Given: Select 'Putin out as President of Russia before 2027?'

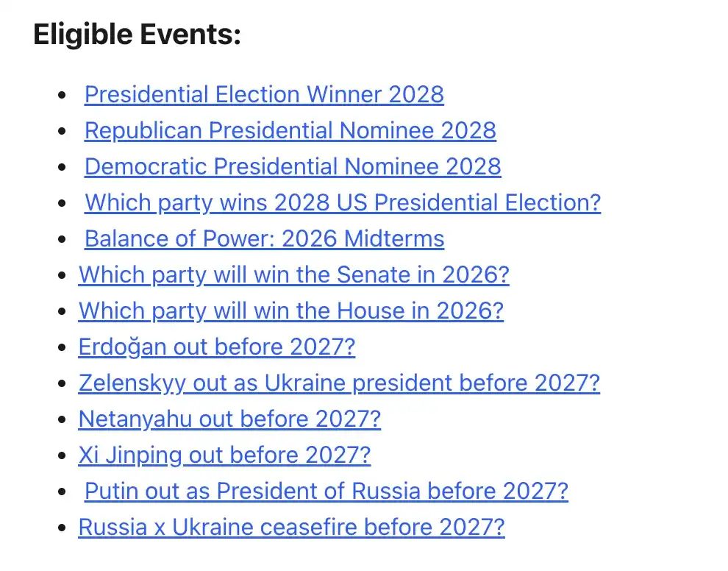Looking at the screenshot, I should 326,492.
